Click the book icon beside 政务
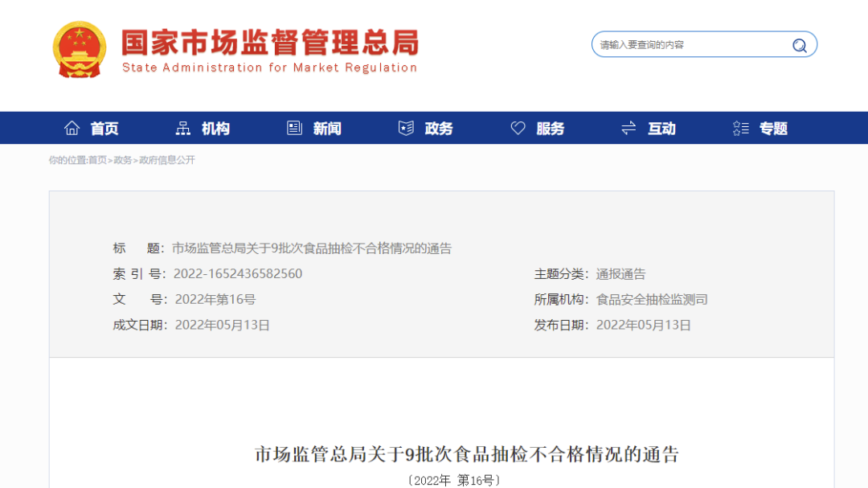 click(406, 128)
